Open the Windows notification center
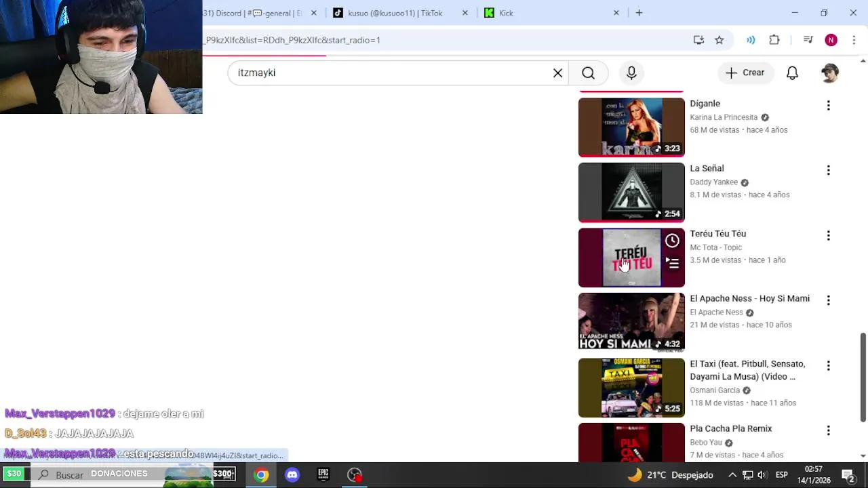 click(848, 475)
